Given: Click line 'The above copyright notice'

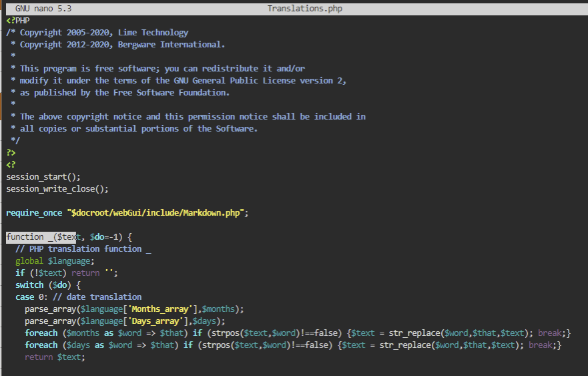Looking at the screenshot, I should 188,117.
